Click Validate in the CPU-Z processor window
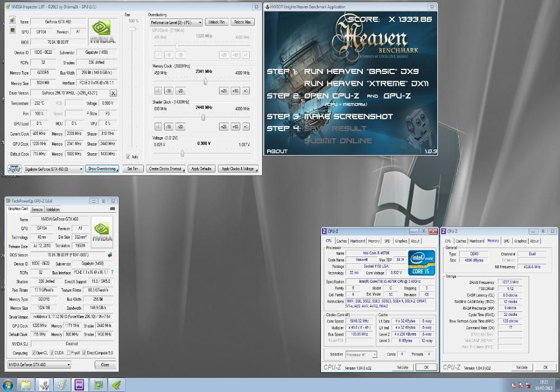The image size is (560, 392). (403, 367)
